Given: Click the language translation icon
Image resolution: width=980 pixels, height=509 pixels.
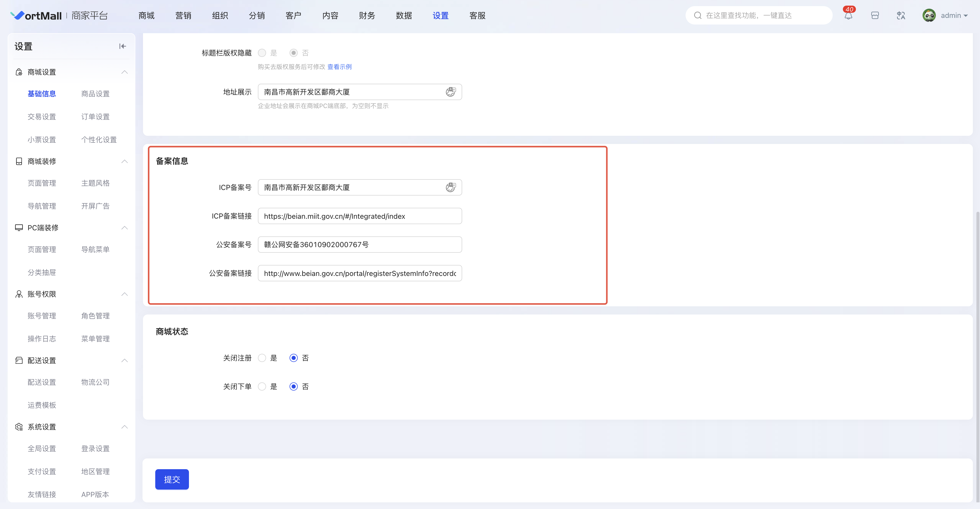Looking at the screenshot, I should (x=901, y=16).
